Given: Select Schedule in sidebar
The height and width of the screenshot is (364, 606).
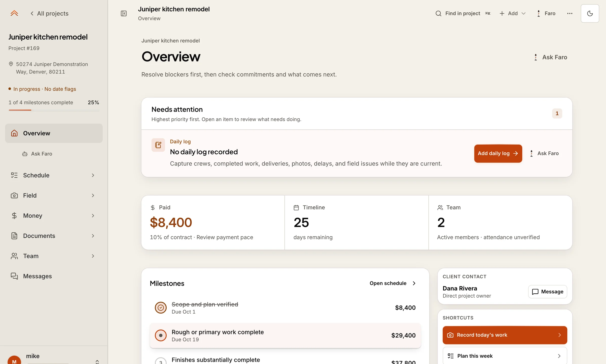Looking at the screenshot, I should (54, 175).
